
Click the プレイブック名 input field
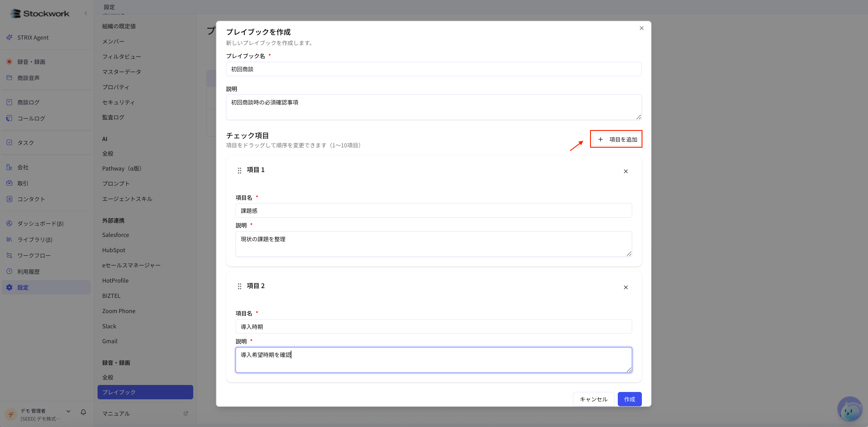[434, 69]
